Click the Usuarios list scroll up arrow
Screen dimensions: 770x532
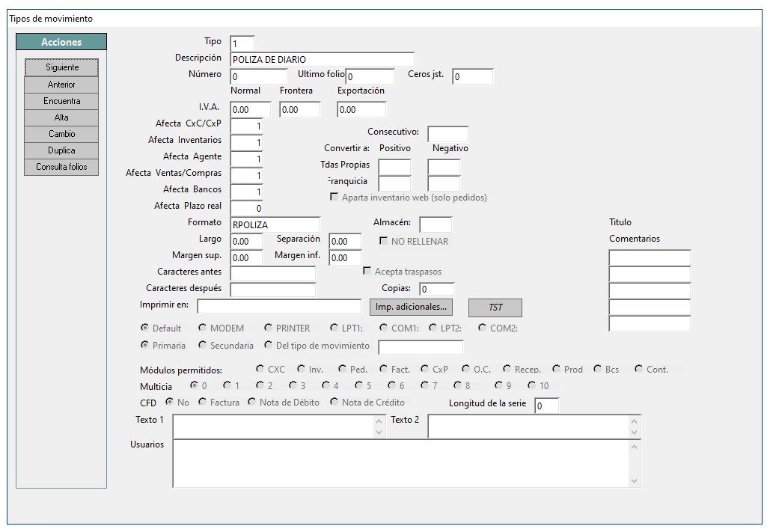pyautogui.click(x=634, y=447)
